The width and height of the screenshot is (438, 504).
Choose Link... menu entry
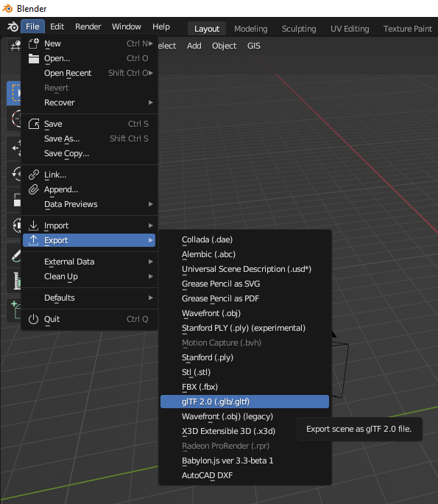click(89, 175)
